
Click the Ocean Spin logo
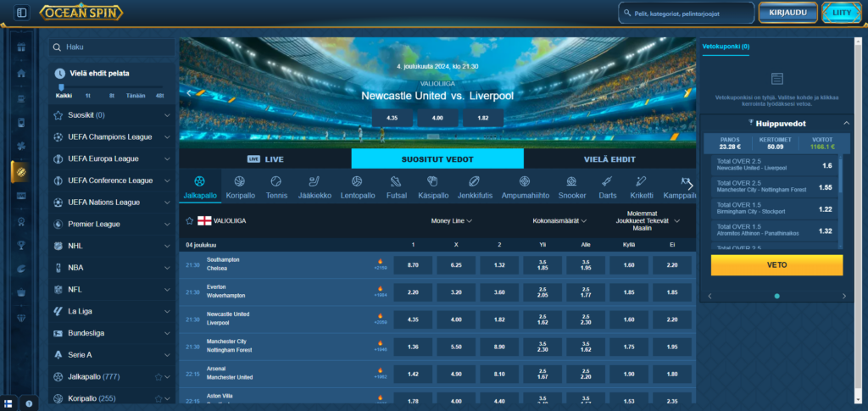81,12
